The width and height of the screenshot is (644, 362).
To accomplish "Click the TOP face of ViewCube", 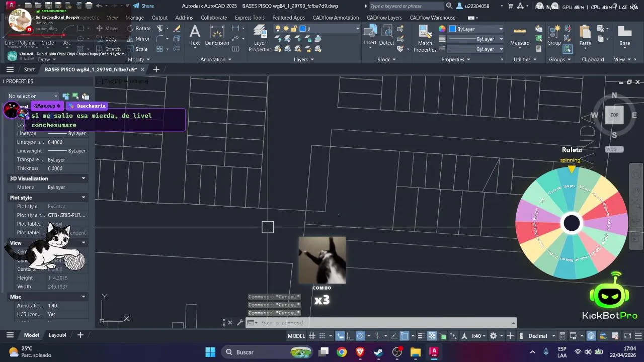I will pyautogui.click(x=614, y=115).
